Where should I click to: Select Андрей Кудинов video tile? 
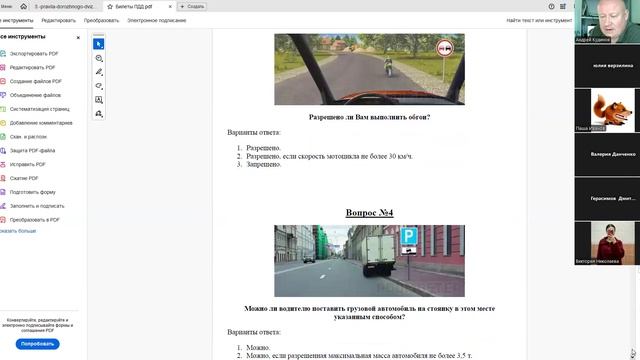pos(607,21)
